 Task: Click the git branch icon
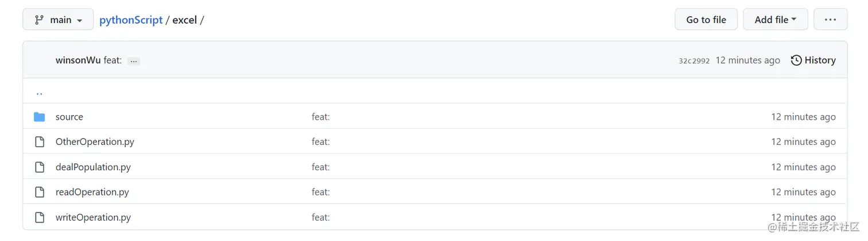point(39,20)
